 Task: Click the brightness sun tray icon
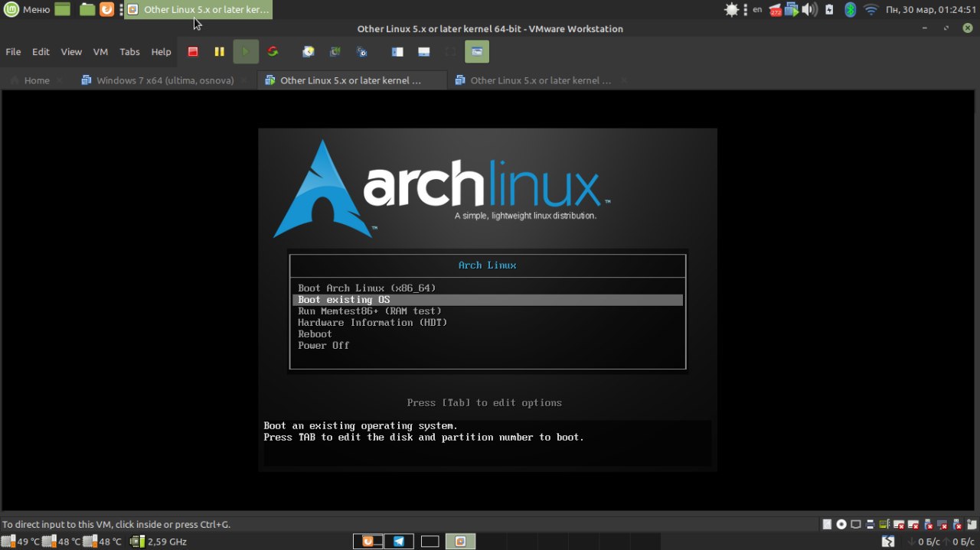click(732, 9)
